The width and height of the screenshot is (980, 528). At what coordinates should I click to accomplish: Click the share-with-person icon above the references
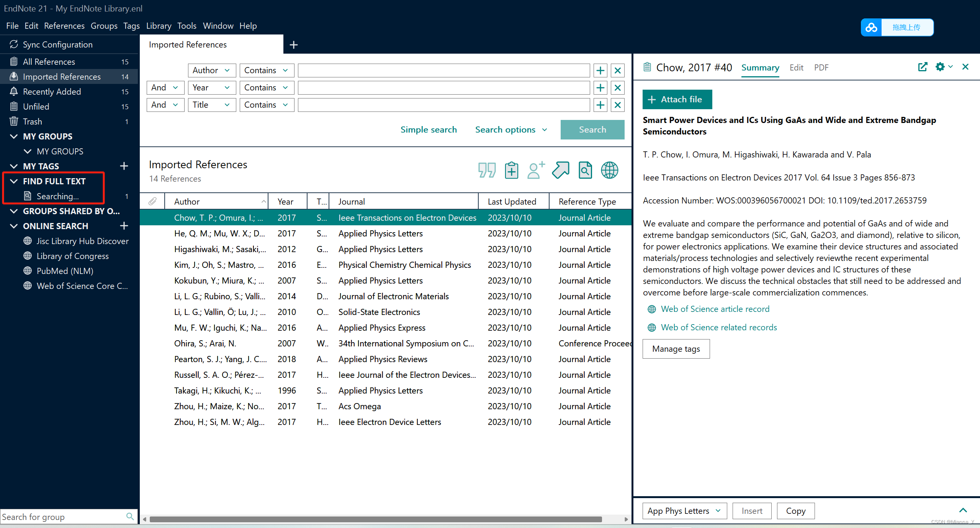[x=535, y=170]
